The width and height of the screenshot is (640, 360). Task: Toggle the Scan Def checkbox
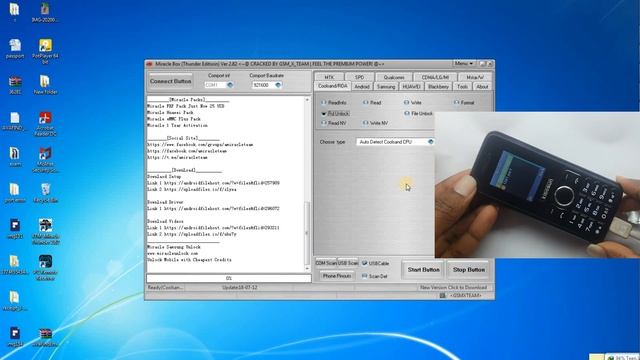[x=364, y=276]
